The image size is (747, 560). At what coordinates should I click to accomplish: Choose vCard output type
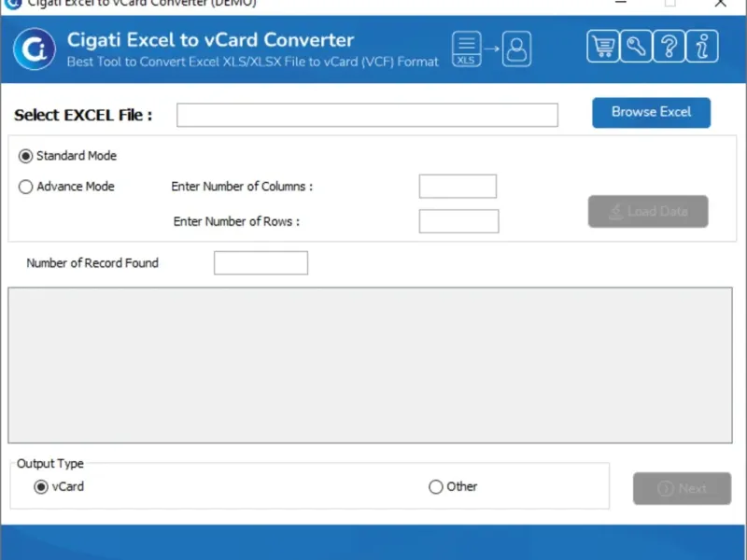[x=41, y=486]
